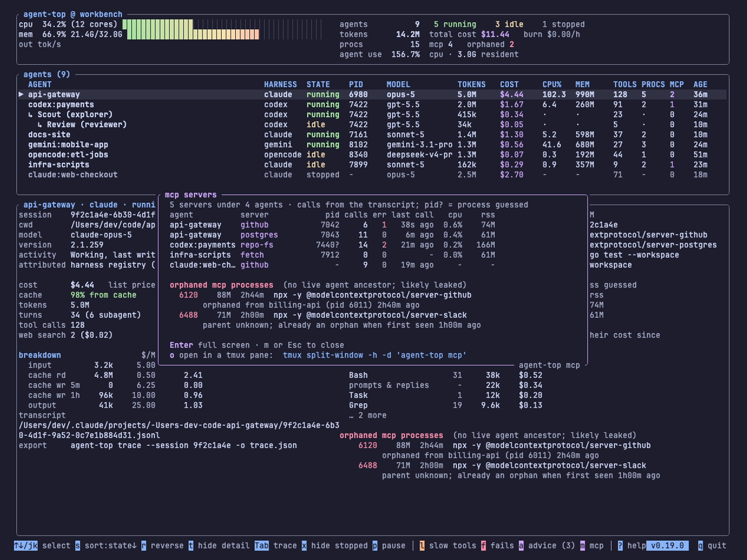Click the '5 running' agents count
This screenshot has height=560, width=747.
(x=455, y=24)
